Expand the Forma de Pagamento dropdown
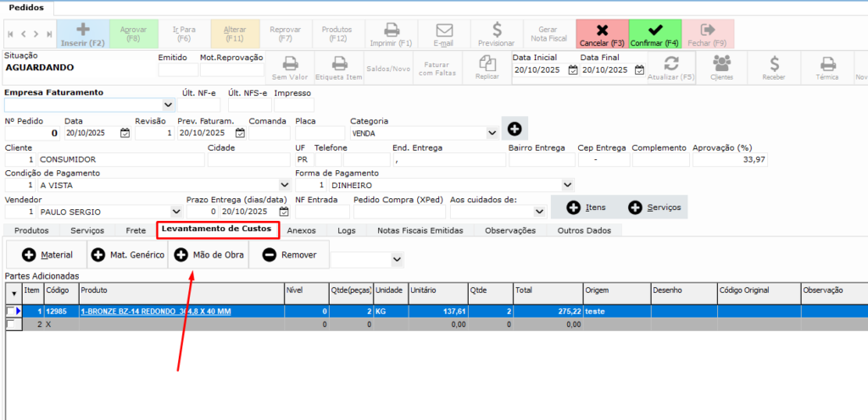Viewport: 868px width, 420px height. [566, 185]
